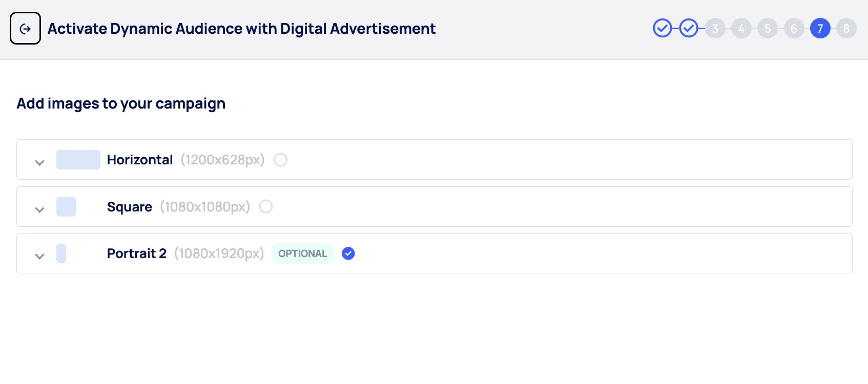Click the Horizontal status circle

click(280, 160)
